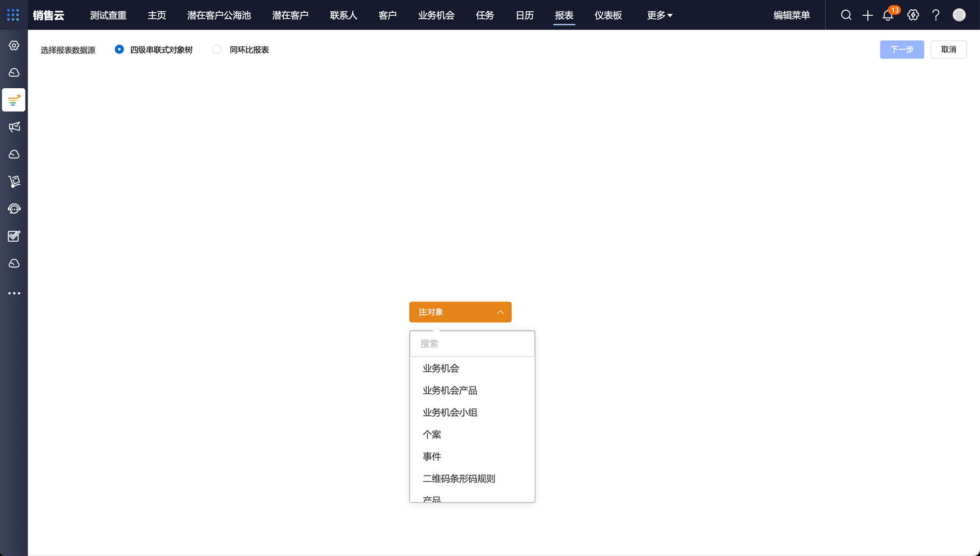
Task: Open the 仪表板 tab
Action: point(608,15)
